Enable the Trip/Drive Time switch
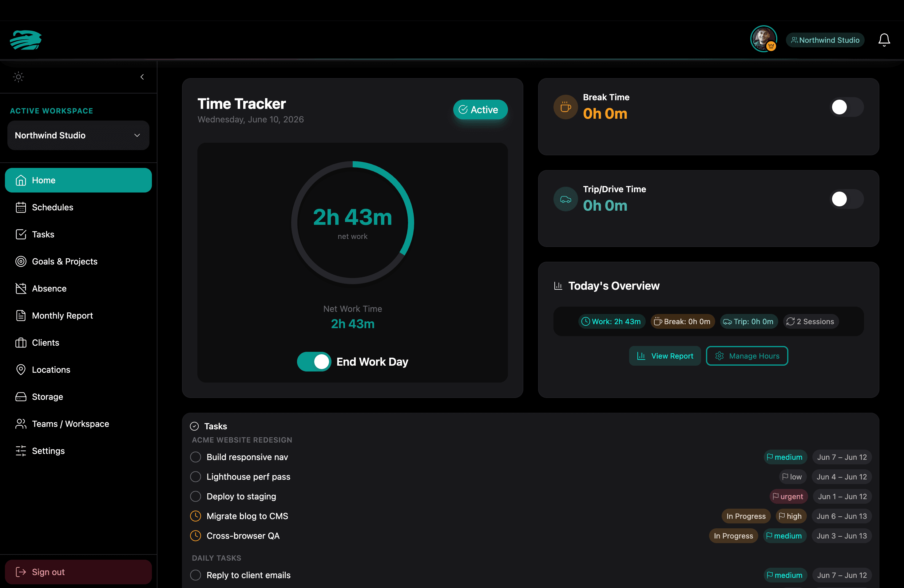The image size is (904, 588). point(847,199)
